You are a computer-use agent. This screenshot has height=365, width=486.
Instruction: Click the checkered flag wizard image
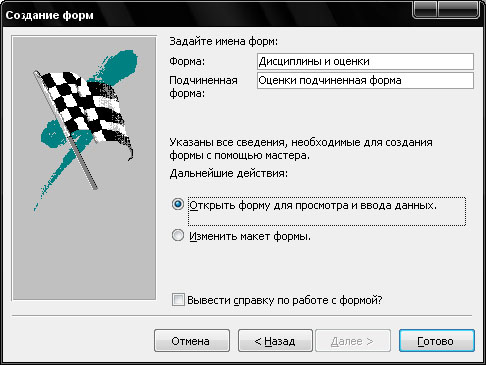click(84, 168)
